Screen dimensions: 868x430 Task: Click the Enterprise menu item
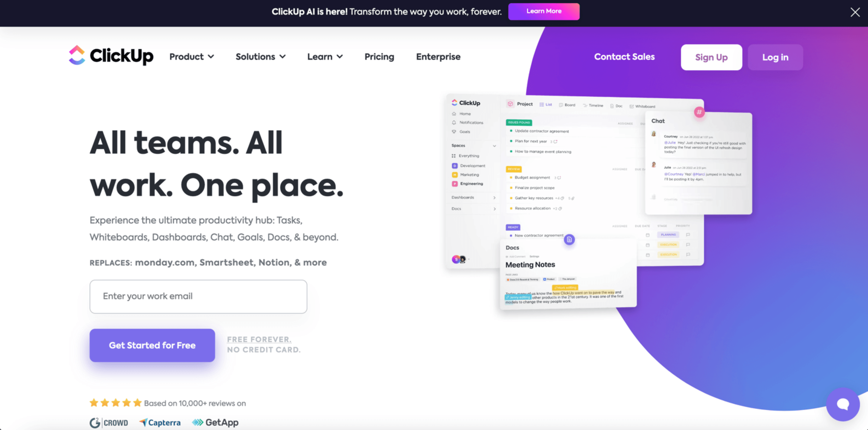click(x=439, y=57)
